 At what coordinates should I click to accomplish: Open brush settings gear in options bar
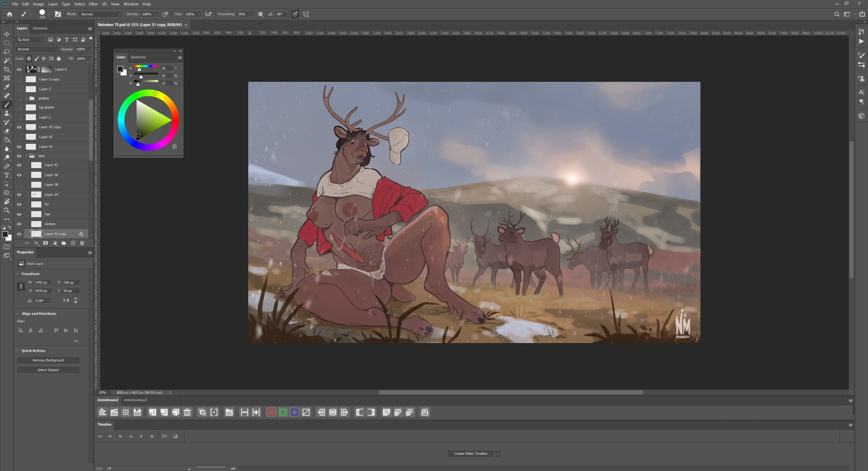click(260, 14)
